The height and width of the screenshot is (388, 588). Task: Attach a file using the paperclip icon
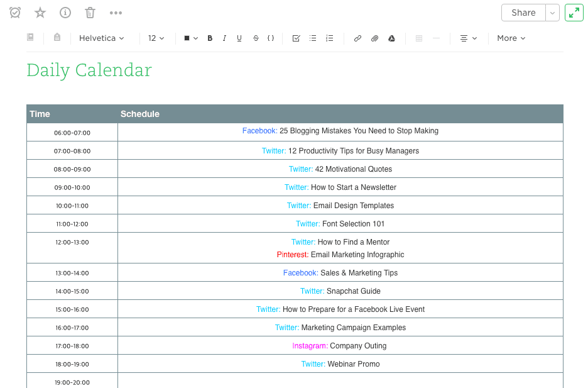tap(374, 38)
